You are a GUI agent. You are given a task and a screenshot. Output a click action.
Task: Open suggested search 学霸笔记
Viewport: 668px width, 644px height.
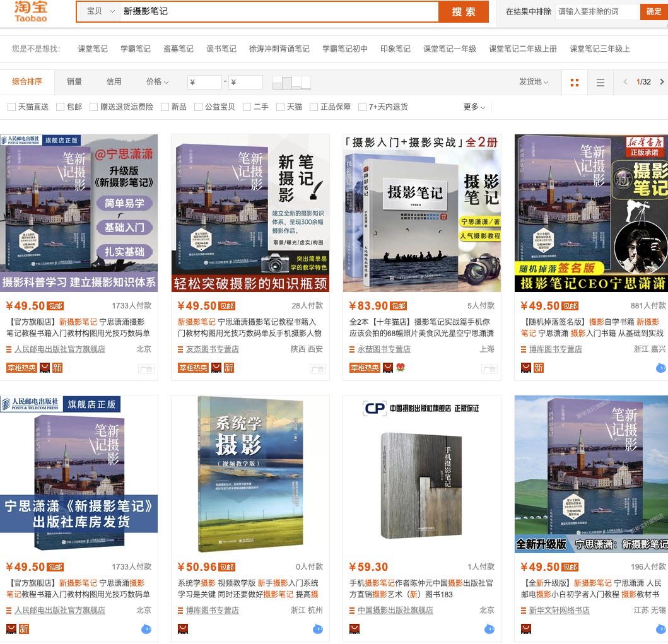pyautogui.click(x=136, y=49)
